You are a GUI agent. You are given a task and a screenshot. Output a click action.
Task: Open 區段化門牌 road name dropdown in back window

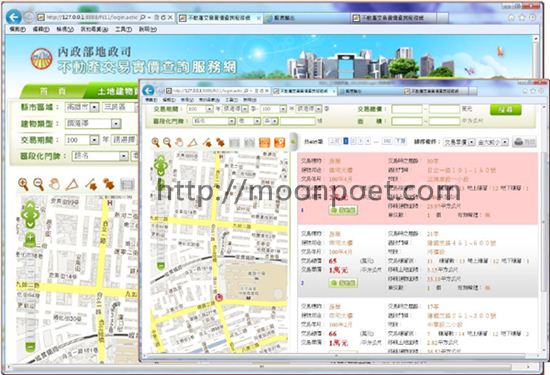click(100, 156)
